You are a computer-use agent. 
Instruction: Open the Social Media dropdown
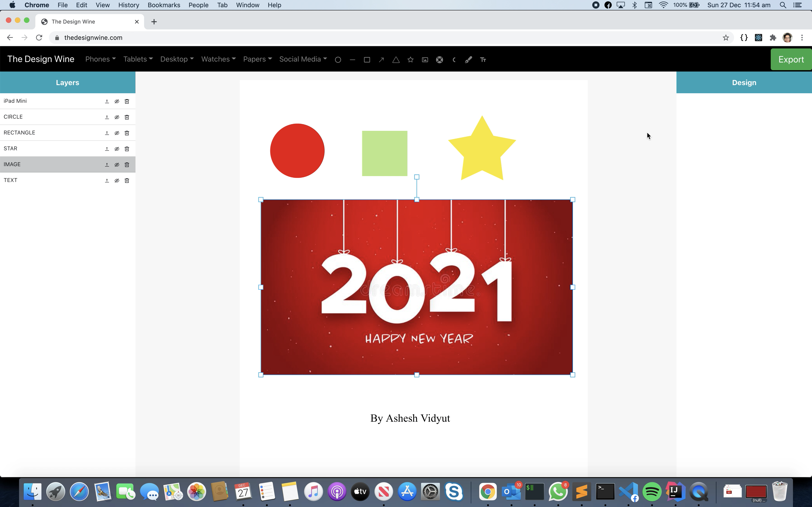pyautogui.click(x=303, y=59)
